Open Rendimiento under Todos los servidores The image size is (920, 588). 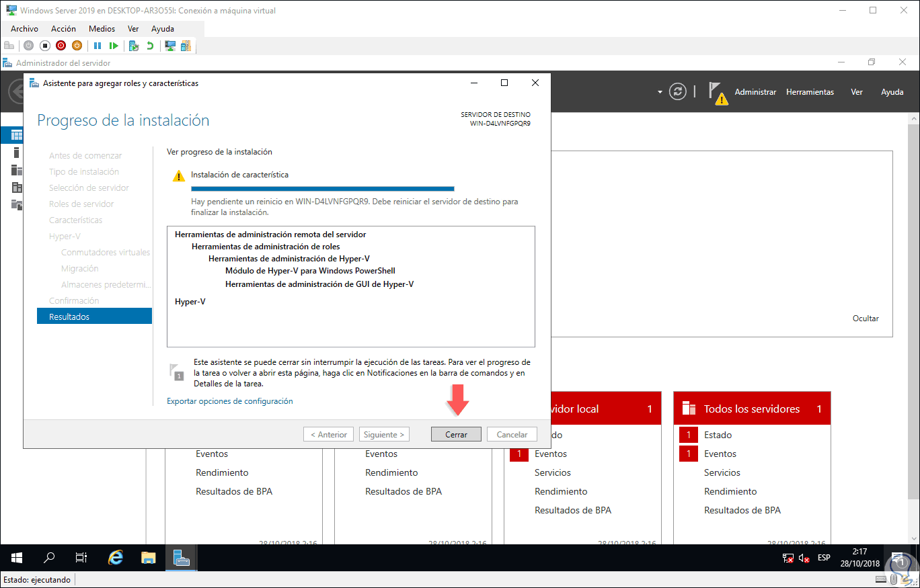pyautogui.click(x=730, y=491)
